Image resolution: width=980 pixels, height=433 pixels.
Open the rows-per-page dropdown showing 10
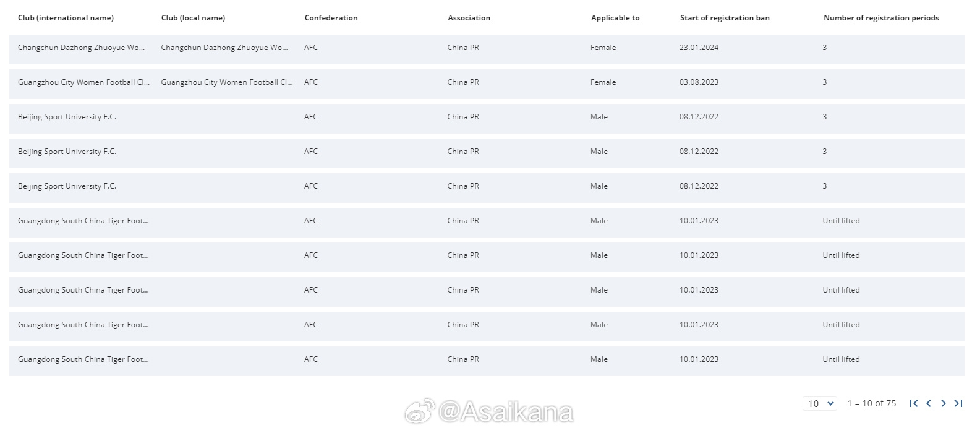[x=820, y=403]
